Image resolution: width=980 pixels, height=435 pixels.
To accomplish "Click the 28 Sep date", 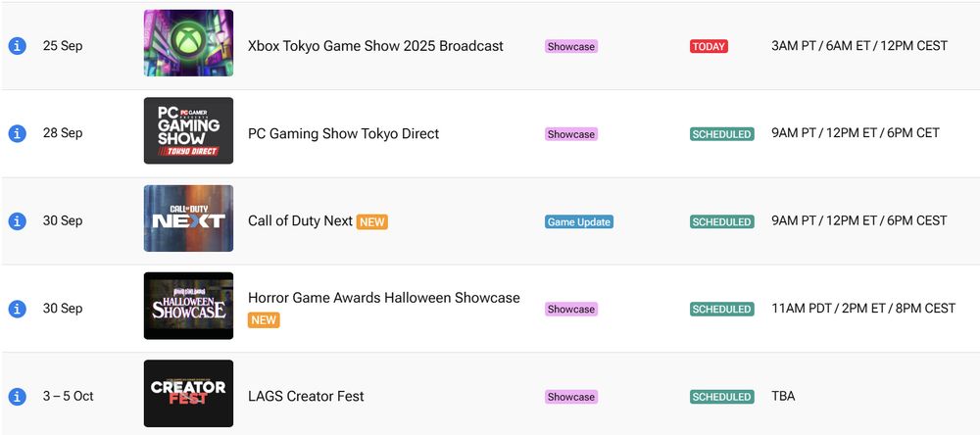I will point(63,133).
